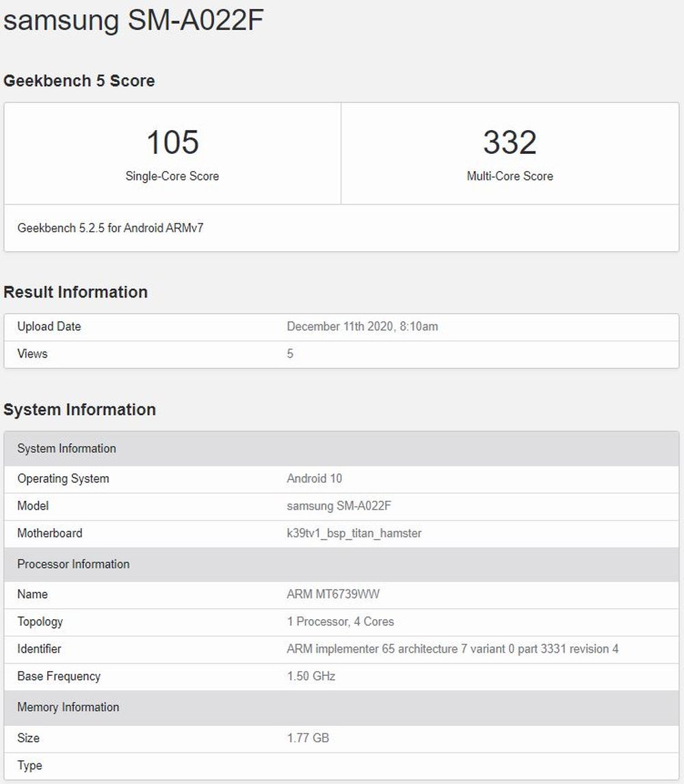Click the base frequency value 1.50 GHz

(311, 676)
